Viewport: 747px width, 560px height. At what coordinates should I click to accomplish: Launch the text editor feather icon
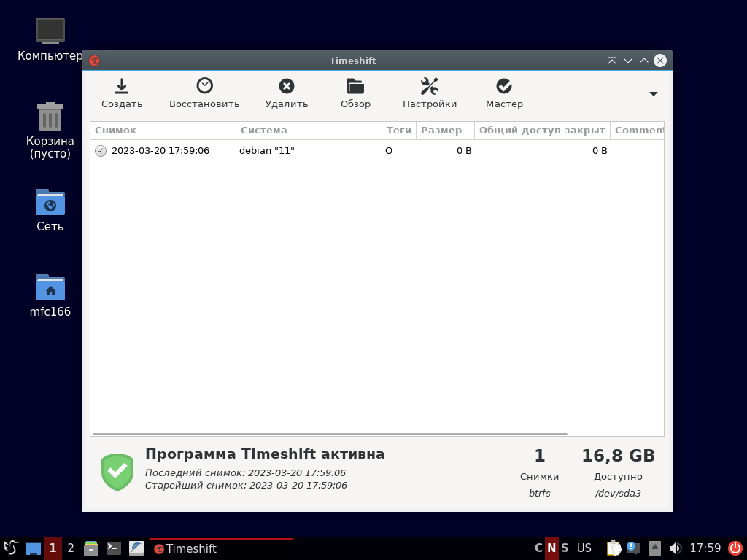tap(136, 548)
